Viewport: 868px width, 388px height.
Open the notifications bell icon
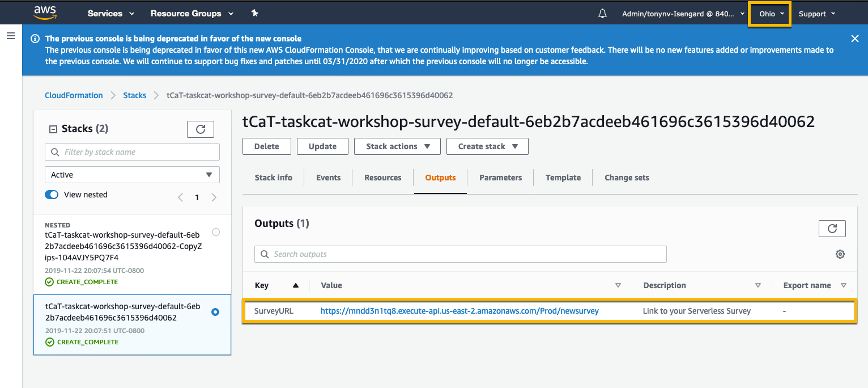click(602, 14)
